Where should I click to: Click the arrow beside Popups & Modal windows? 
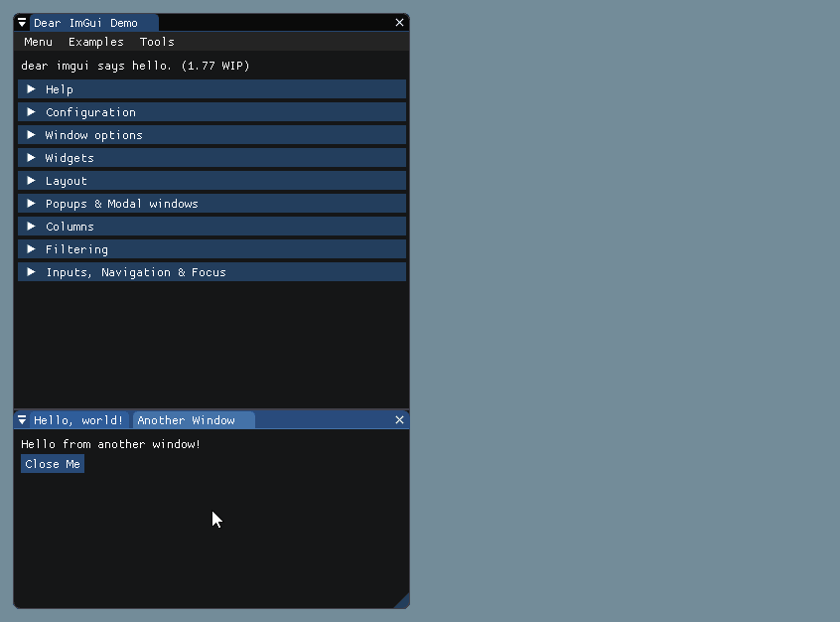click(31, 203)
